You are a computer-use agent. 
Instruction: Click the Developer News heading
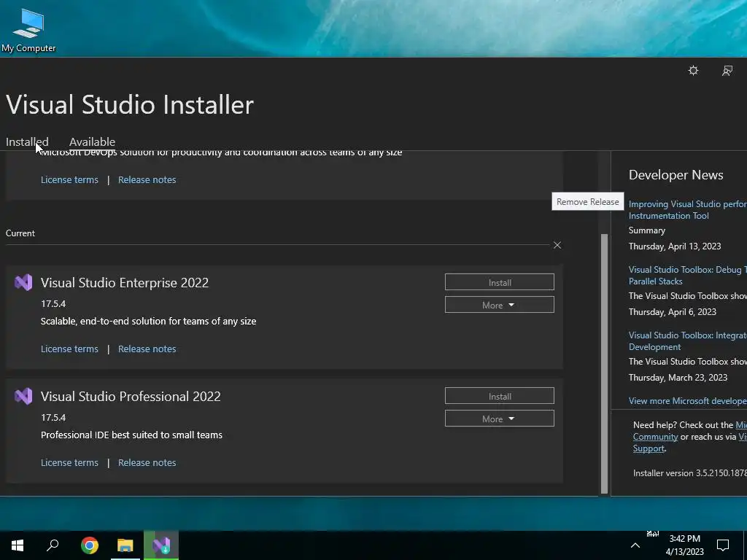click(676, 175)
